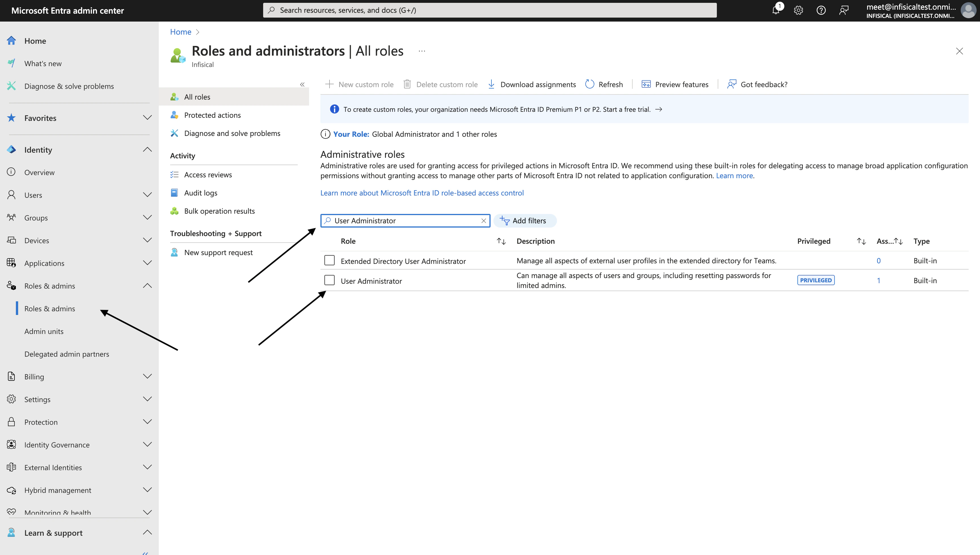Click the Home breadcrumb link
This screenshot has height=555, width=980.
[181, 32]
